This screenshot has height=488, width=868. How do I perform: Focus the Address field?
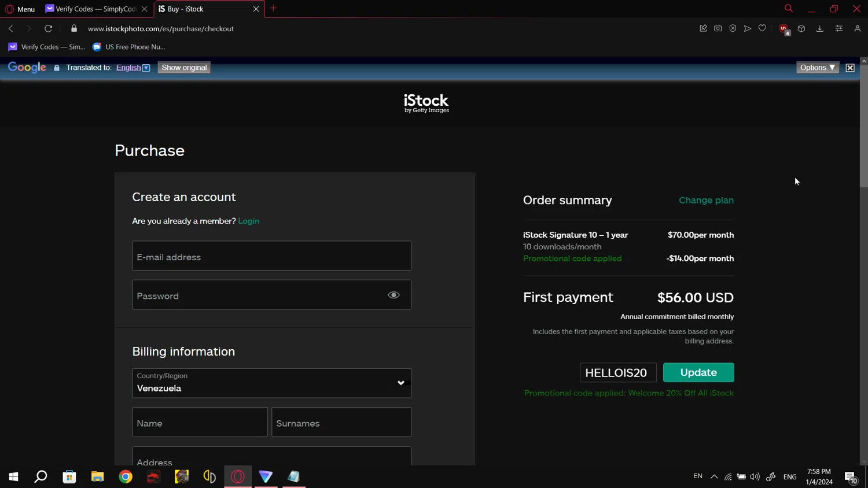coord(271,456)
